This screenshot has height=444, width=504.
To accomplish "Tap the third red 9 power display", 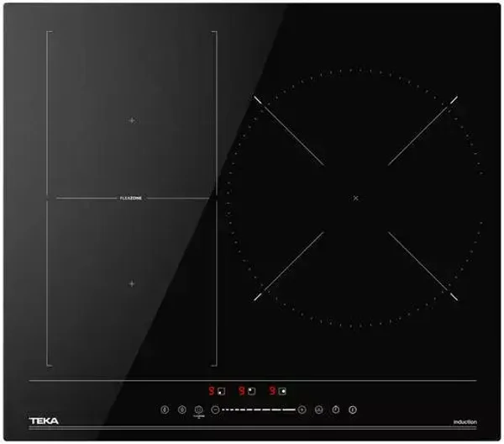I will 272,391.
